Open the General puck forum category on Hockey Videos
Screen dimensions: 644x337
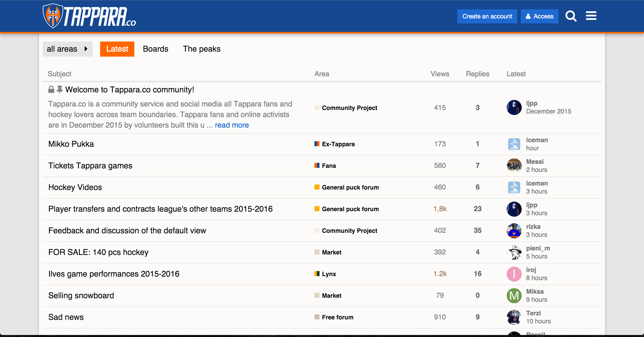click(x=350, y=187)
